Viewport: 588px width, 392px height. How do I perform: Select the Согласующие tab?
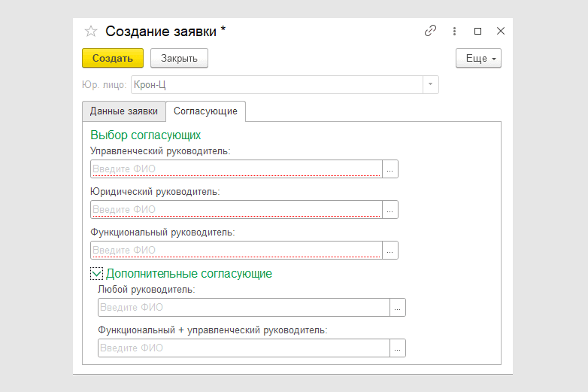(x=205, y=111)
